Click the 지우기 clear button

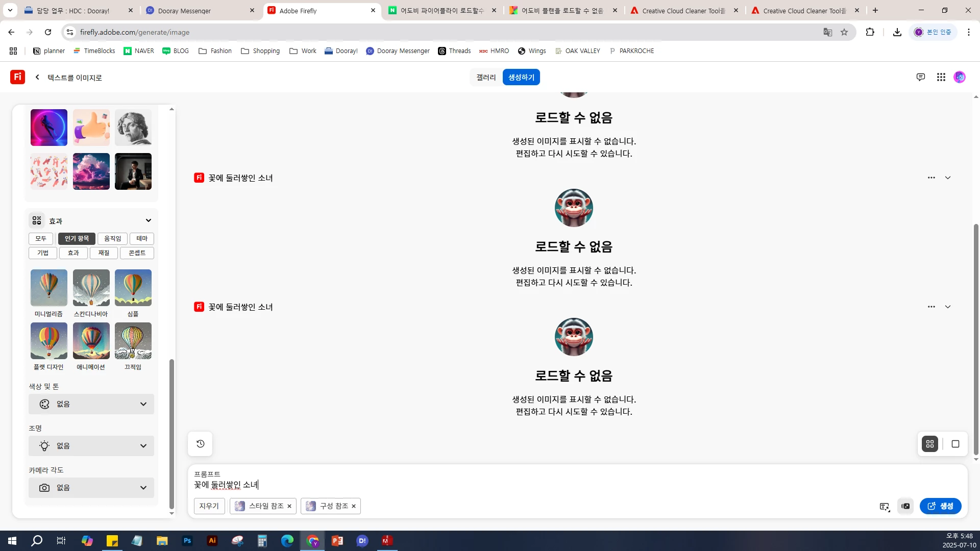pyautogui.click(x=209, y=506)
